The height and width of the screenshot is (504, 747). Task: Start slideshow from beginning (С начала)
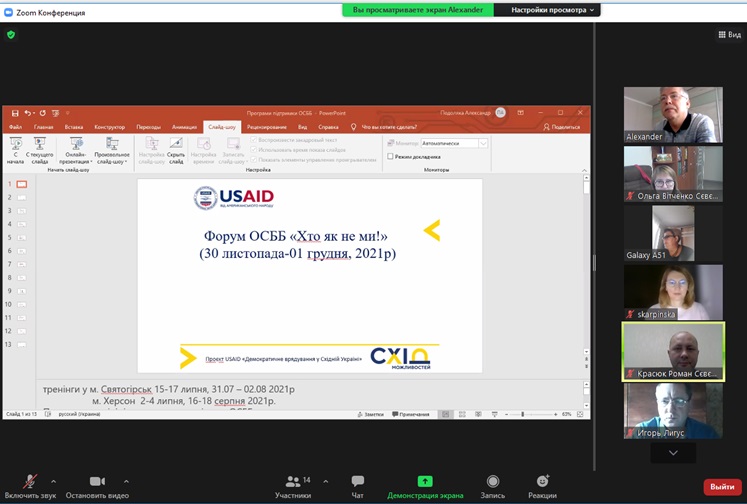(16, 150)
